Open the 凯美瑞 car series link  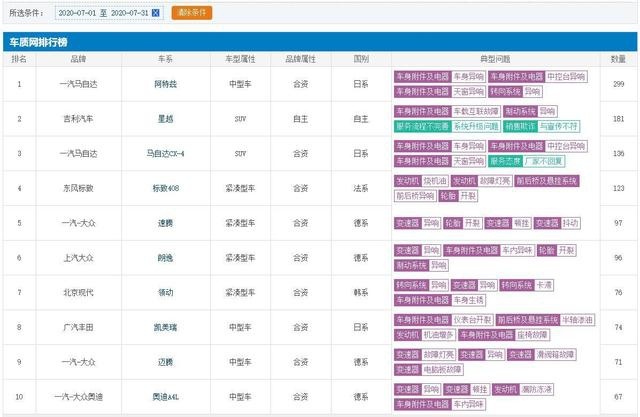(x=165, y=327)
